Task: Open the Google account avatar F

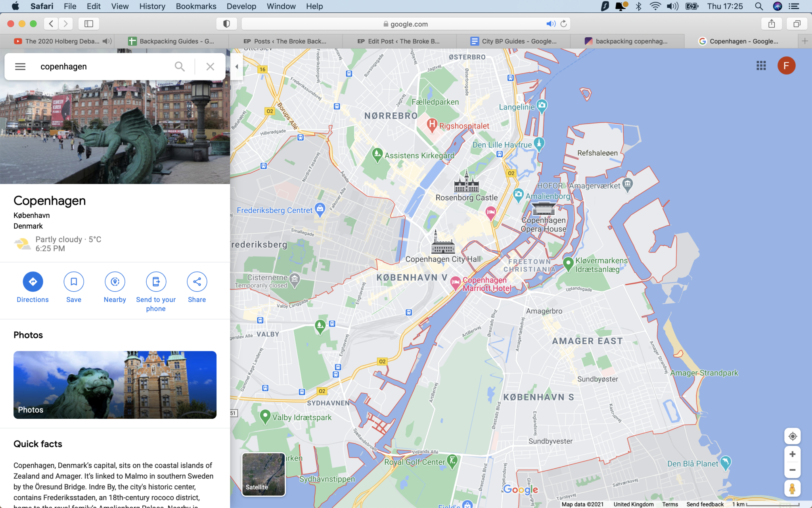Action: 786,65
